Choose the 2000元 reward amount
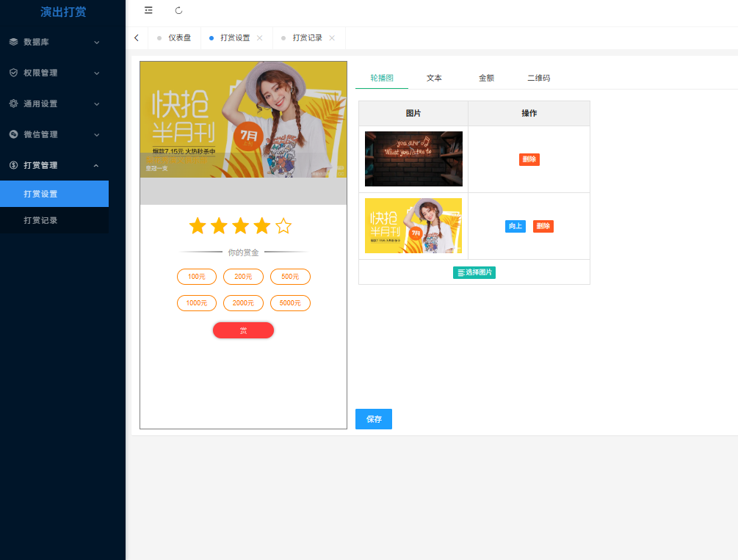Image resolution: width=738 pixels, height=560 pixels. pos(243,303)
